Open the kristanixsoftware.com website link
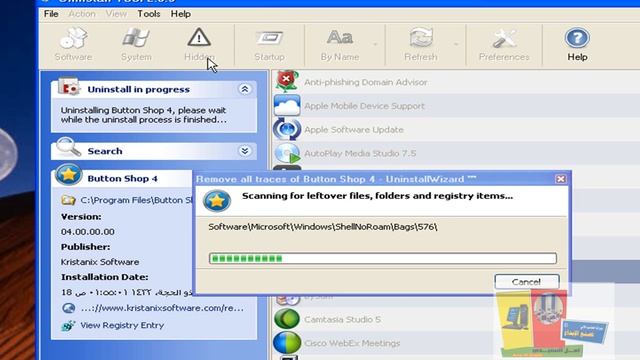Screen dimensions: 640x360 [x=162, y=308]
